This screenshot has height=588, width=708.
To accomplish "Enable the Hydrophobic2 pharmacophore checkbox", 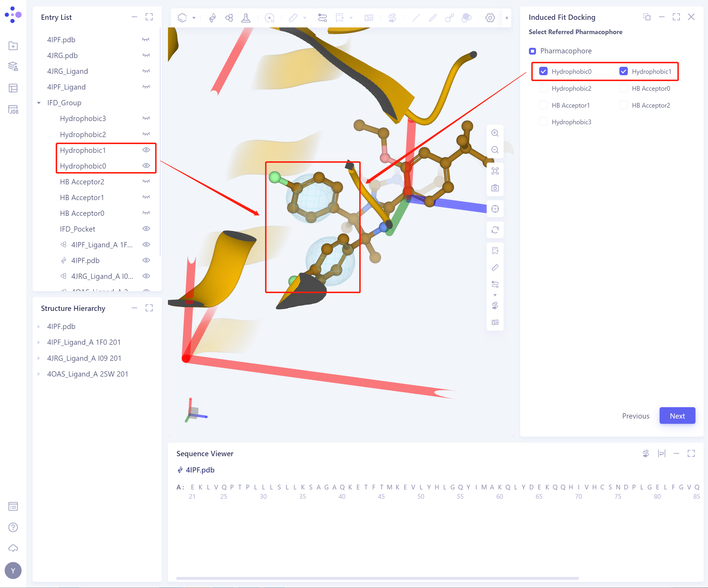I will tap(543, 88).
